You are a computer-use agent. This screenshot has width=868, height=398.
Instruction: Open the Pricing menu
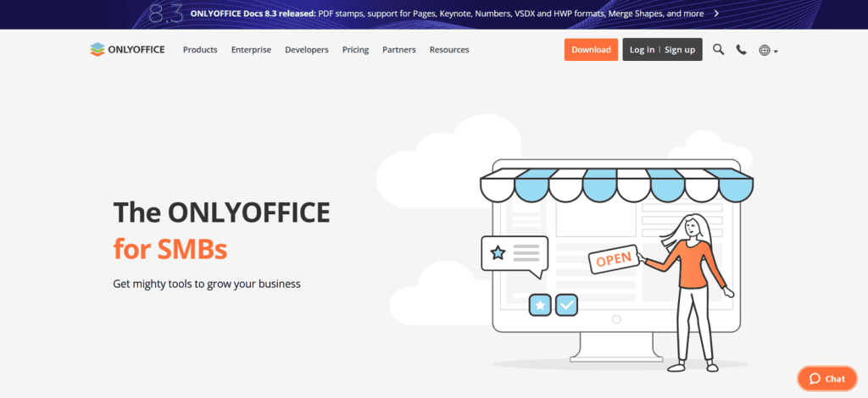pos(355,50)
